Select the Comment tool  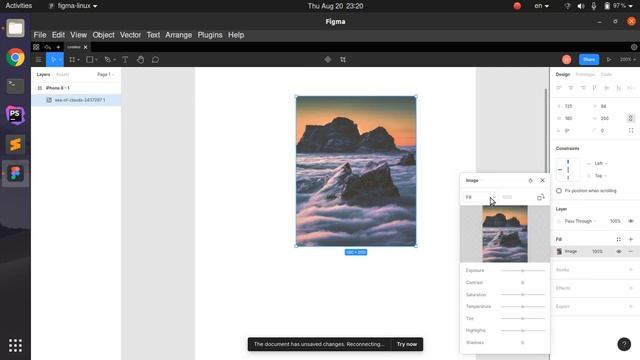156,60
